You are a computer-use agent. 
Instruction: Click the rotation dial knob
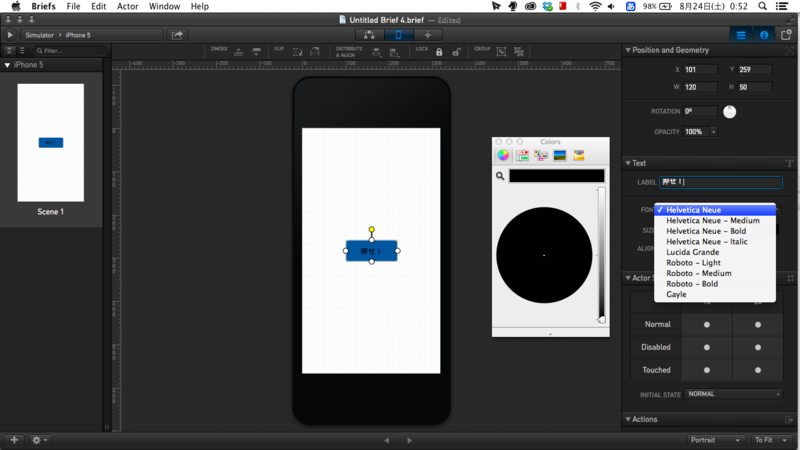[x=730, y=112]
